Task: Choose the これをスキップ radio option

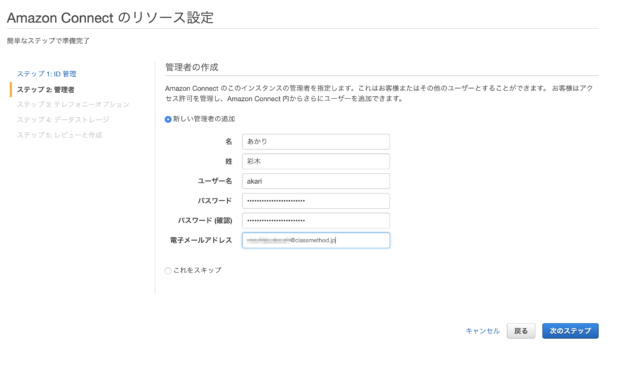Action: (168, 271)
